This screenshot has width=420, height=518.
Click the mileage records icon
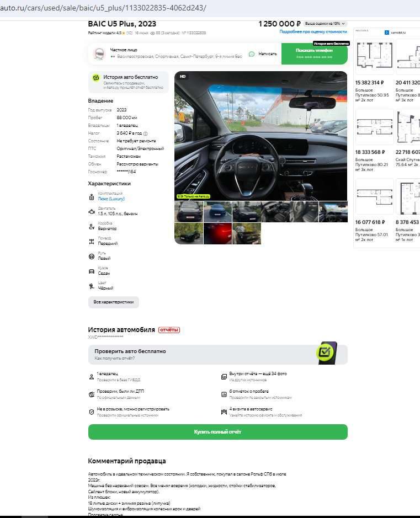(x=224, y=394)
